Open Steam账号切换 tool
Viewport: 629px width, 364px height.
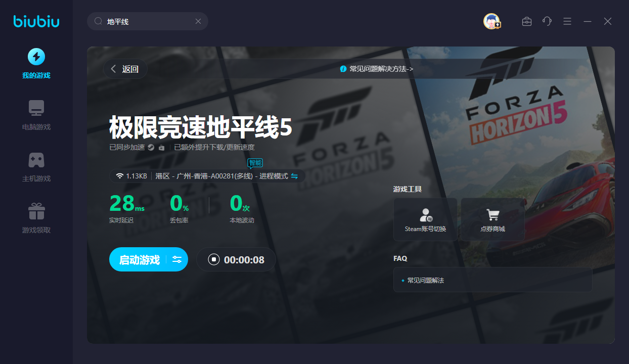coord(426,219)
